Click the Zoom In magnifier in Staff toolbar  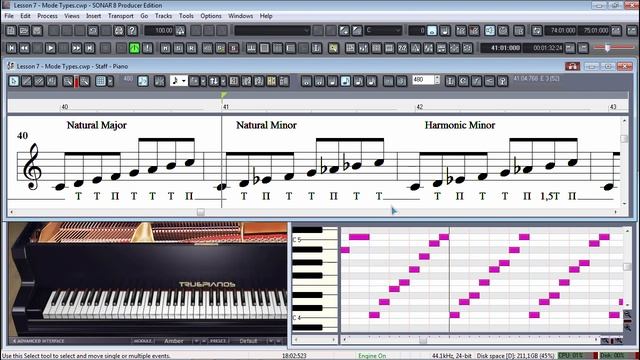84,81
